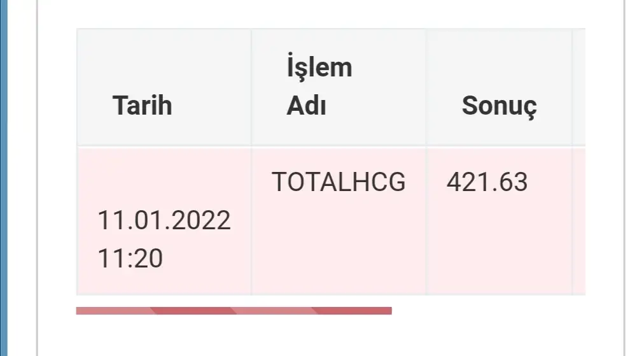Click the TOTALHCG test name cell
This screenshot has height=356, width=644.
(x=338, y=182)
